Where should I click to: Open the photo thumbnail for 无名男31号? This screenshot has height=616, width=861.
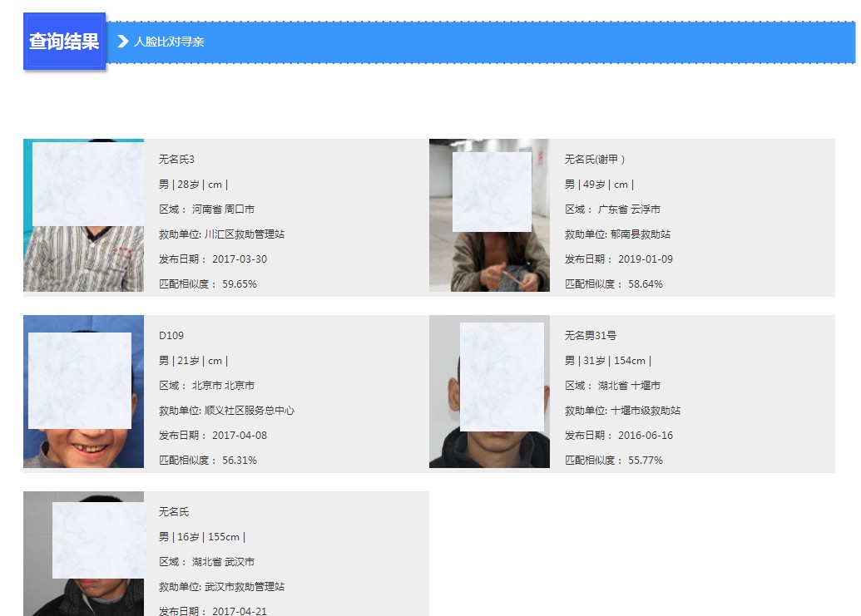coord(489,392)
